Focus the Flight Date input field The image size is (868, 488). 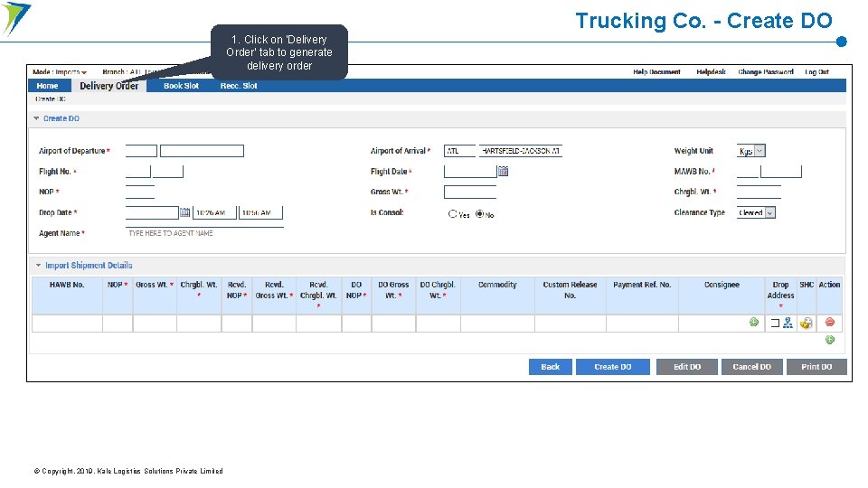tap(470, 172)
